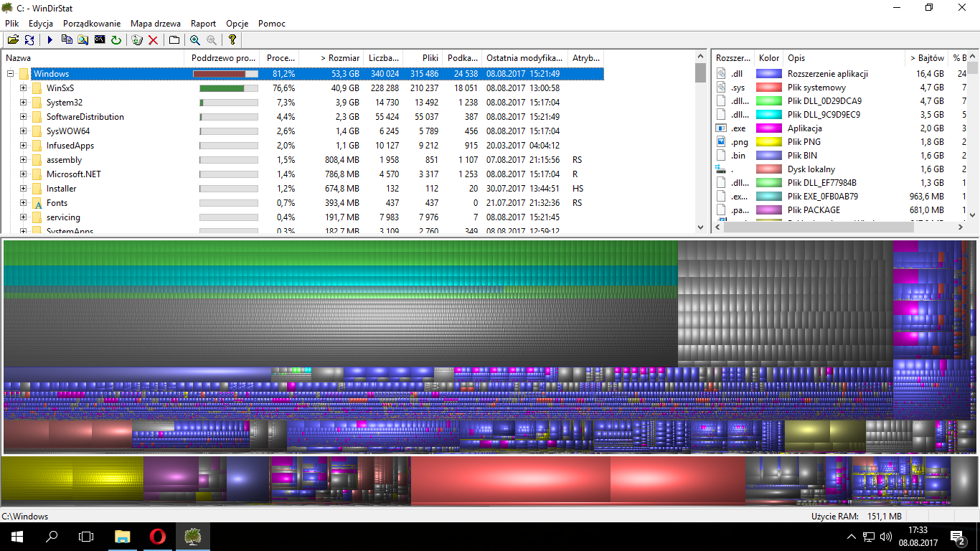
Task: Sort by the Pliki column header
Action: pyautogui.click(x=423, y=58)
